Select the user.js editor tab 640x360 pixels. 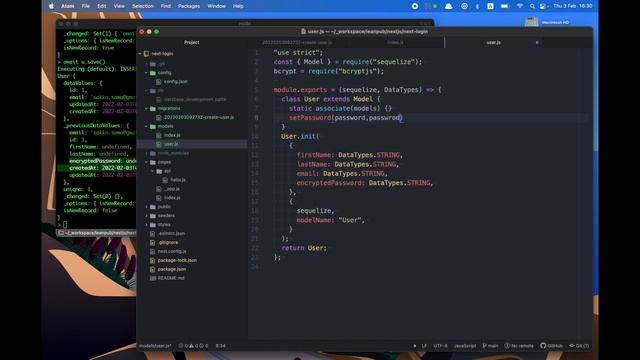pyautogui.click(x=493, y=42)
